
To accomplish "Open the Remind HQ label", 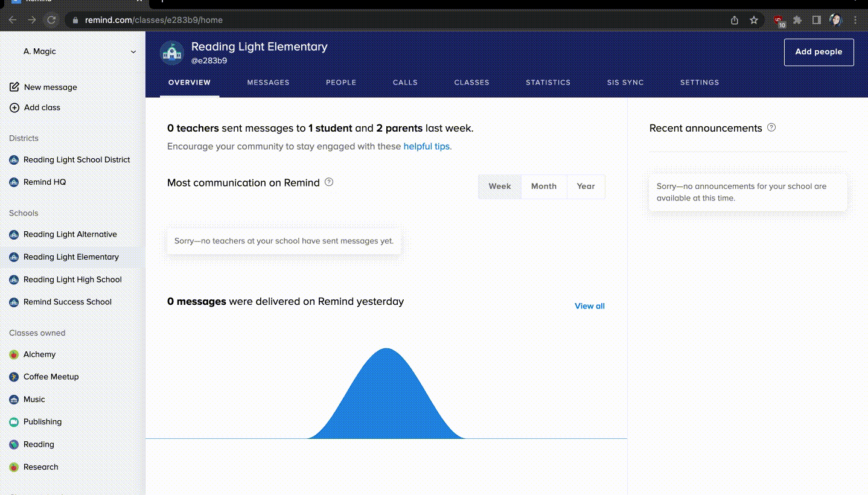I will 45,182.
